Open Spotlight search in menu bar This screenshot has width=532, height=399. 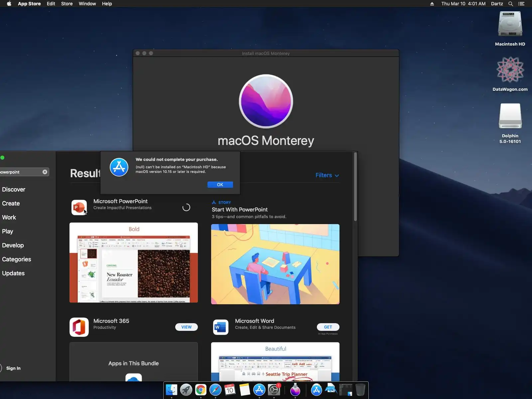click(511, 4)
